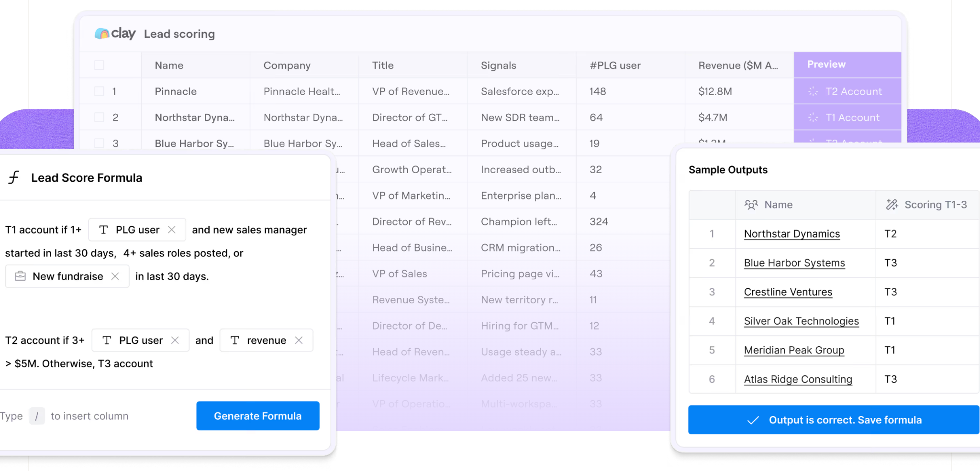Screen dimensions: 980x471
Task: Remove the PLG user chip in T2 rule
Action: tap(175, 340)
